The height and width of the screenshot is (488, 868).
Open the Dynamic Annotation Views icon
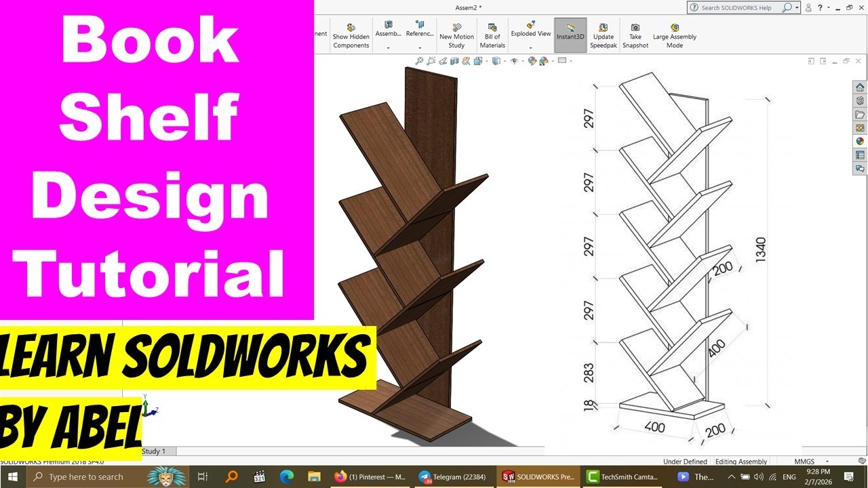click(466, 61)
